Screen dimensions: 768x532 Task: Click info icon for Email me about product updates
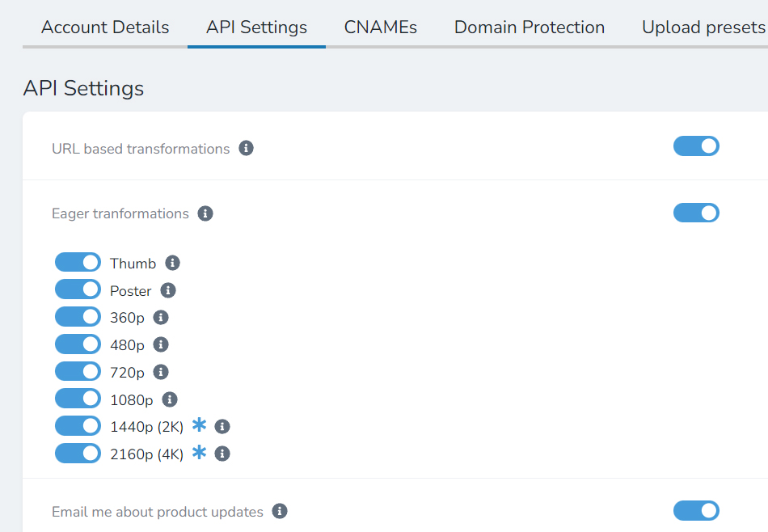pos(280,512)
